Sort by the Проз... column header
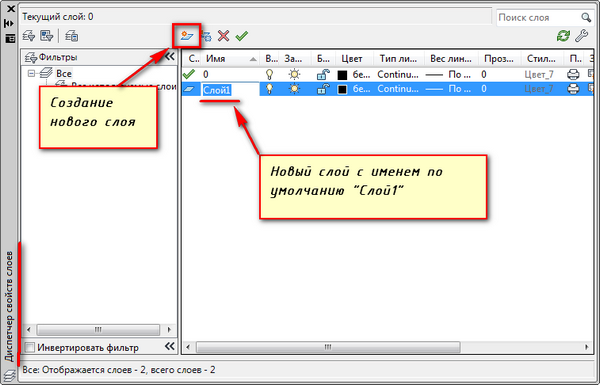 coord(499,59)
